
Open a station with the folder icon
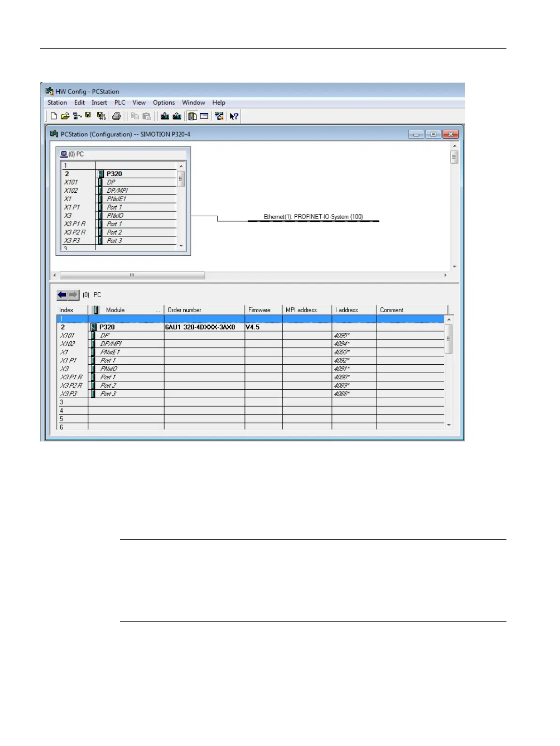coord(65,116)
